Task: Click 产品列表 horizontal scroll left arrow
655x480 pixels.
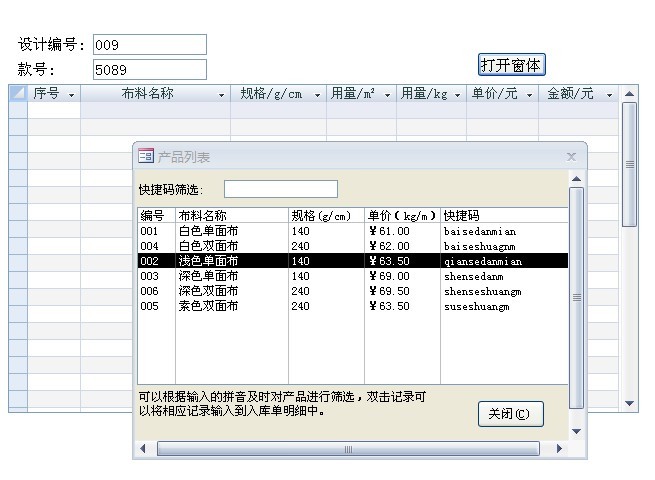Action: (x=143, y=449)
